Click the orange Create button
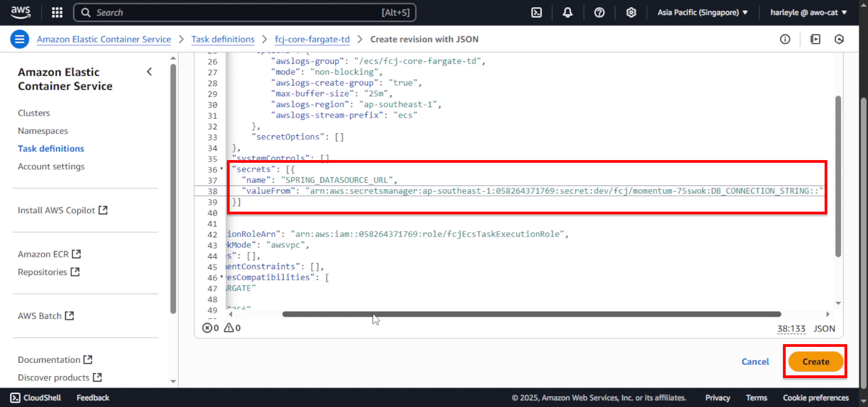This screenshot has width=868, height=407. point(816,362)
